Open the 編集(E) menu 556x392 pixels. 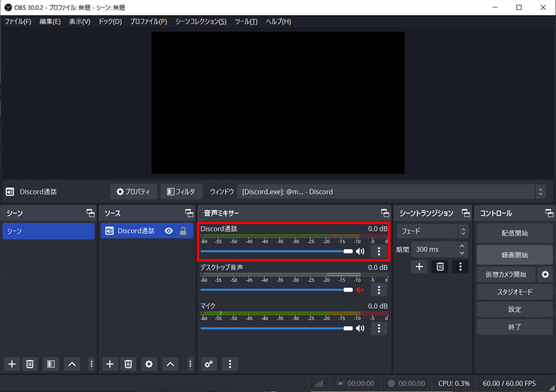point(50,22)
